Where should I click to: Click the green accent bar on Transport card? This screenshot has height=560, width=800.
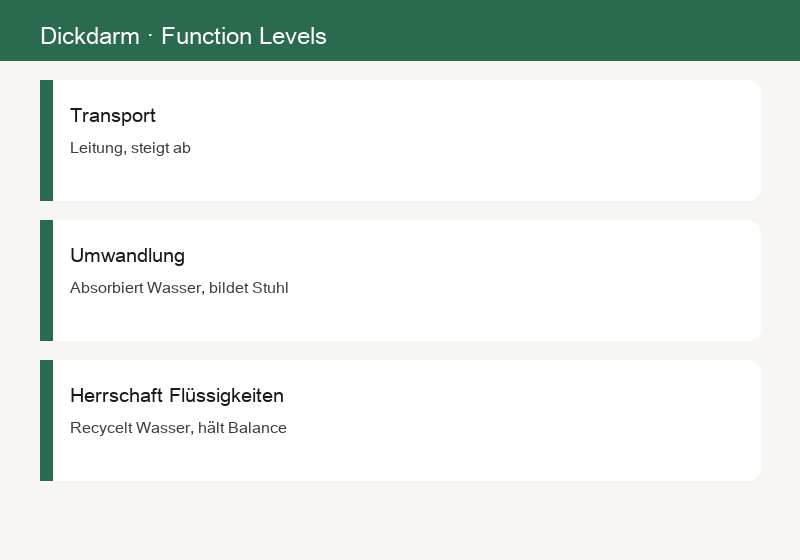(x=46, y=140)
